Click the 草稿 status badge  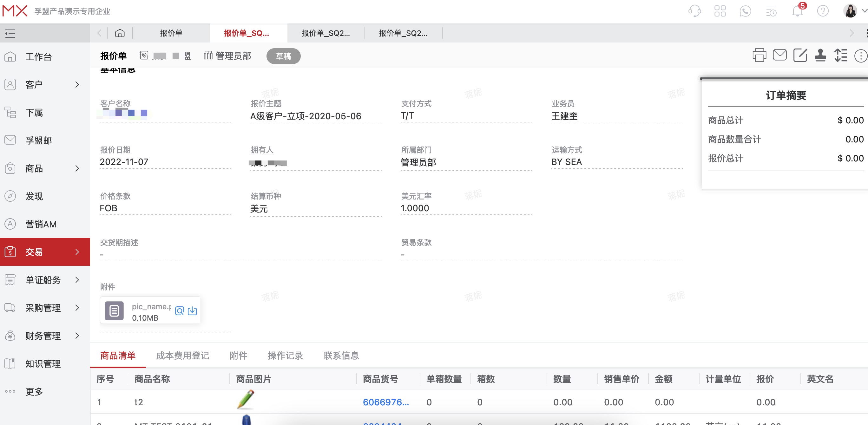pyautogui.click(x=283, y=56)
